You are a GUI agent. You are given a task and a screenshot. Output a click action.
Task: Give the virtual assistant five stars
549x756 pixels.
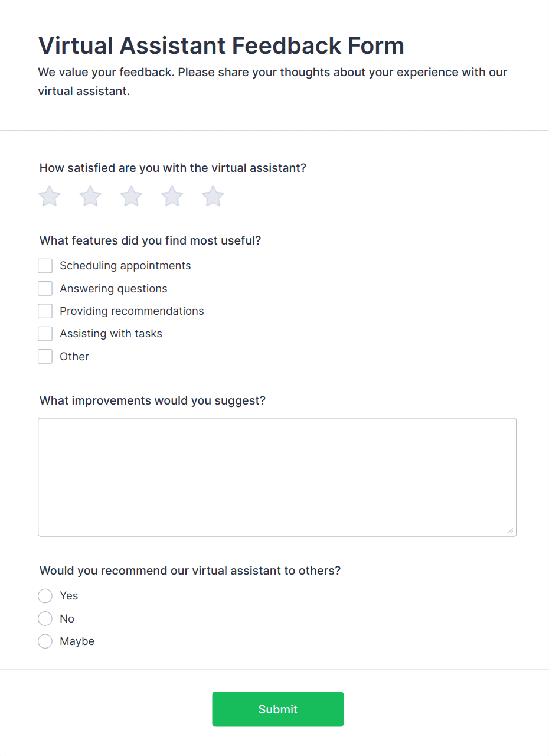click(213, 196)
